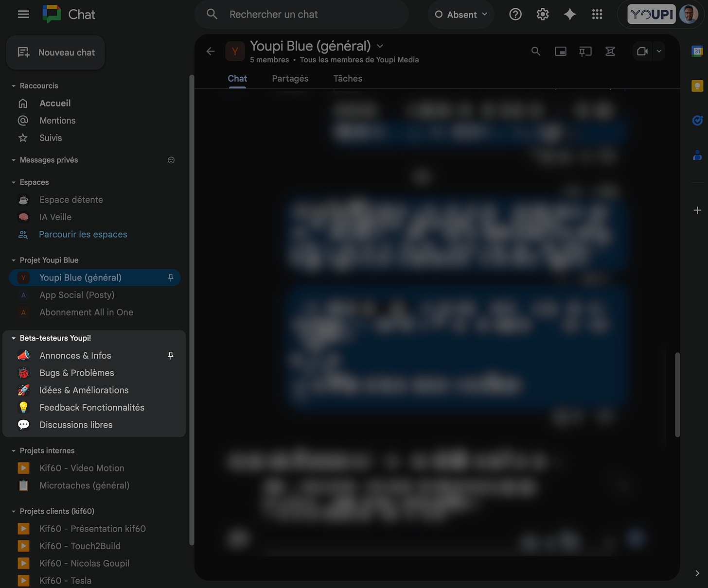Start a Nouveau chat

point(56,52)
